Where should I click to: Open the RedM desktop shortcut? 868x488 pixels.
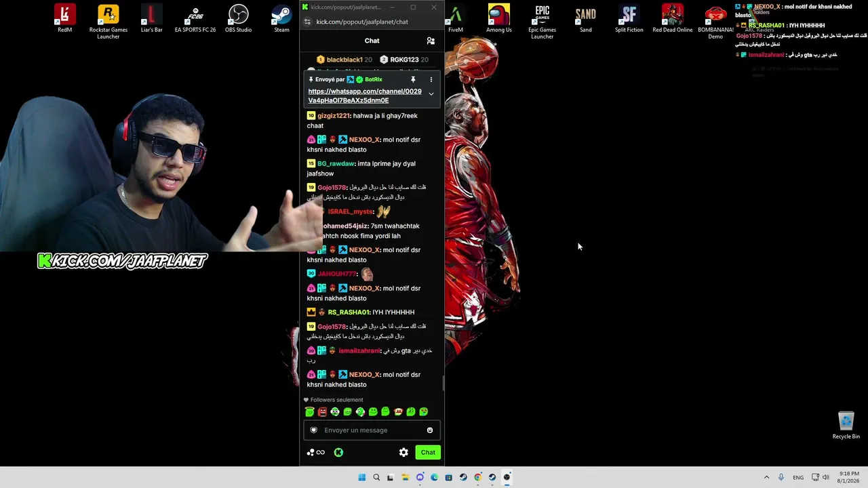(65, 18)
